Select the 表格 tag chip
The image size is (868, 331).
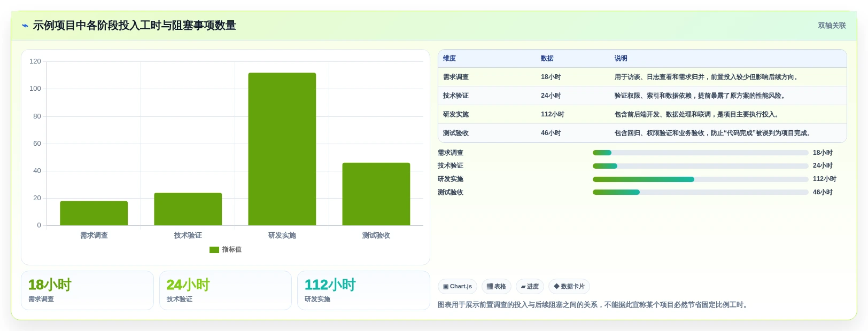point(497,287)
